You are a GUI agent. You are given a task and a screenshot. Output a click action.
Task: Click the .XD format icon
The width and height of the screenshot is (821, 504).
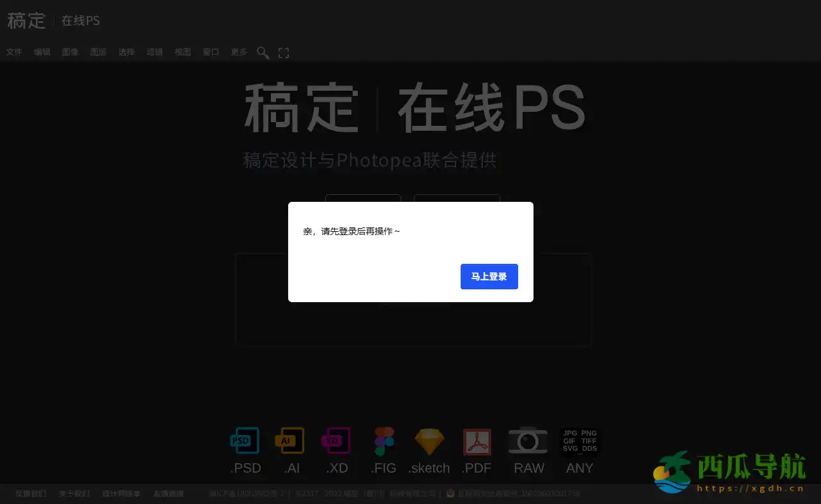337,440
